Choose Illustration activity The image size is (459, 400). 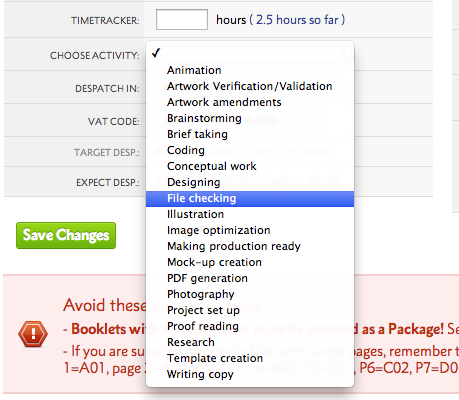point(250,214)
